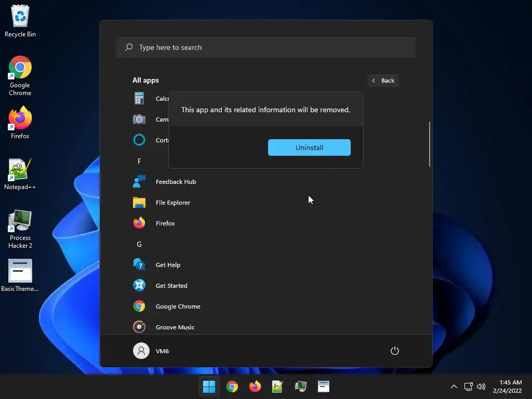Launch Google Chrome icon in app list
The width and height of the screenshot is (532, 399).
point(139,307)
